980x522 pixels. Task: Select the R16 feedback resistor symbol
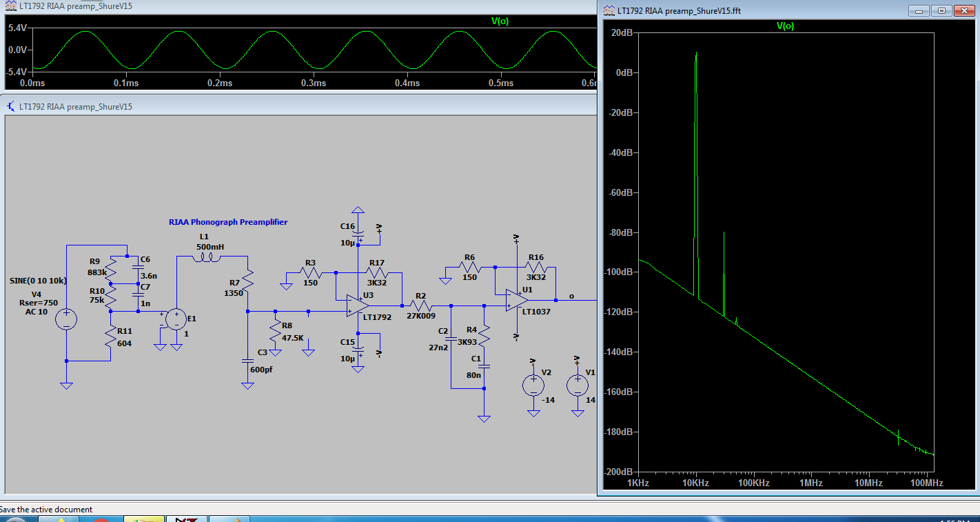[535, 267]
